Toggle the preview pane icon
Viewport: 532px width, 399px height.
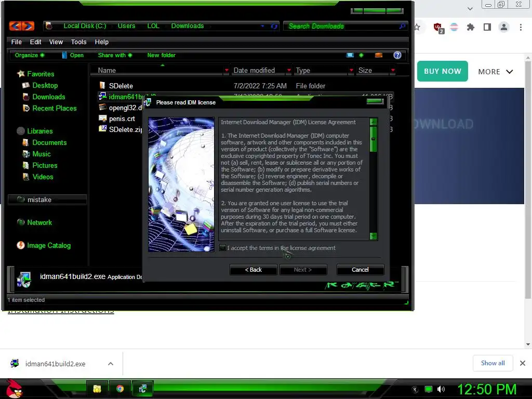tap(379, 55)
